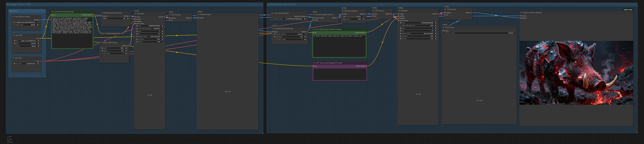Collapse the KSampler node in UPSCALING+DETAILER group
This screenshot has height=144, width=644.
click(399, 11)
